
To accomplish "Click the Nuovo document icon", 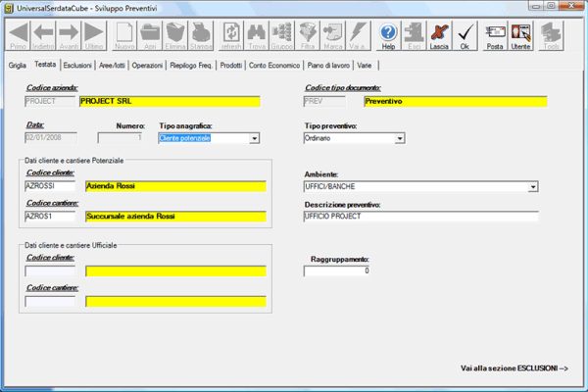I will click(x=124, y=36).
